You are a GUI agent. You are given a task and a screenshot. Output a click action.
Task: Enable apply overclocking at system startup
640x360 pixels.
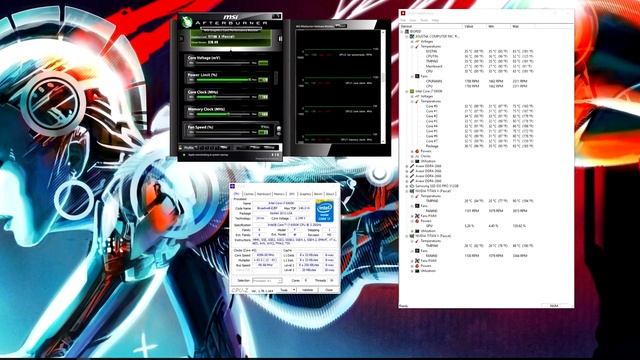pyautogui.click(x=184, y=155)
